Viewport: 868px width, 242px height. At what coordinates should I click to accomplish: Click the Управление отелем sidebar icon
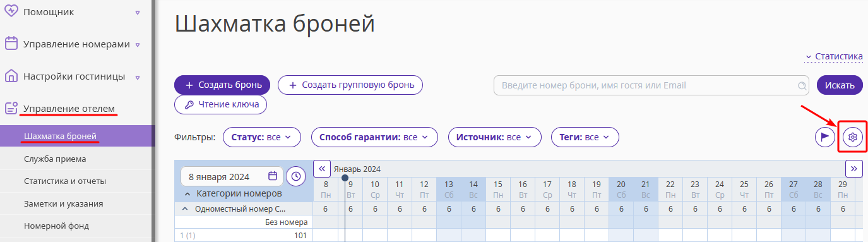tap(11, 109)
